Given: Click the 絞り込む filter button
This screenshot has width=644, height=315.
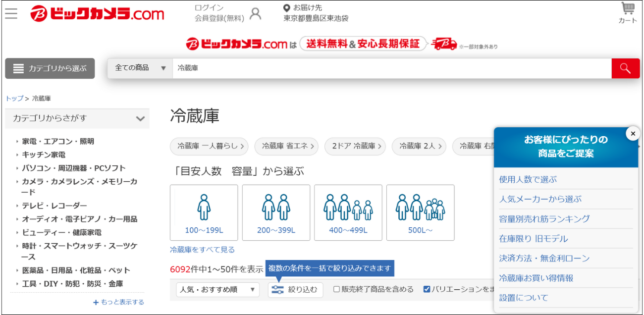Looking at the screenshot, I should tap(296, 290).
